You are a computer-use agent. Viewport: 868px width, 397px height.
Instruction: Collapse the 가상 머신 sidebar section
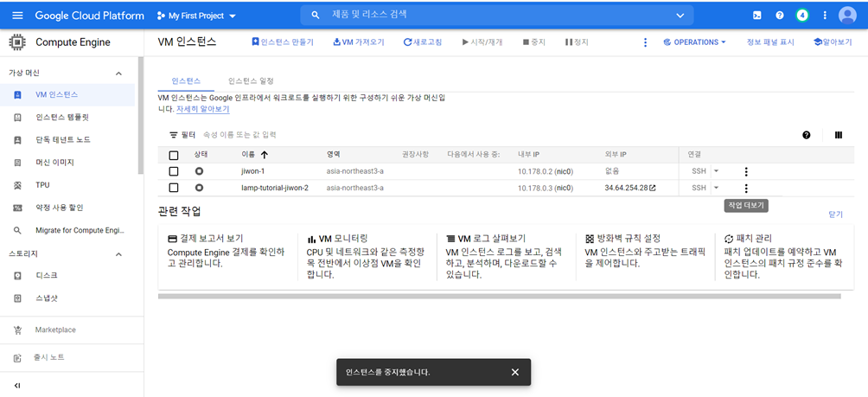pos(118,74)
